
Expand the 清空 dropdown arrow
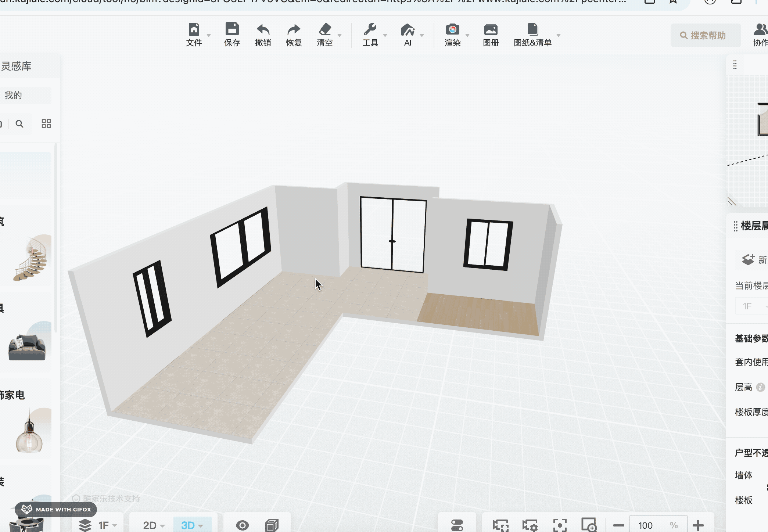point(340,35)
